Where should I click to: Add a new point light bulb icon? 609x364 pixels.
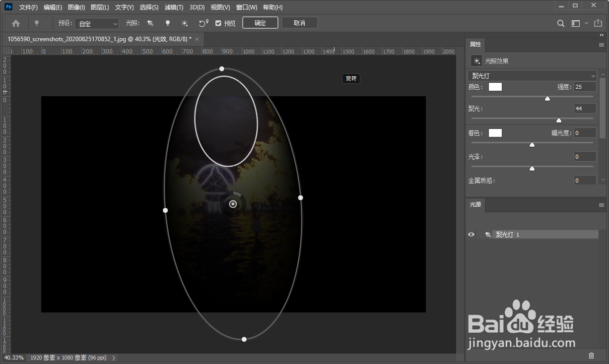[168, 23]
